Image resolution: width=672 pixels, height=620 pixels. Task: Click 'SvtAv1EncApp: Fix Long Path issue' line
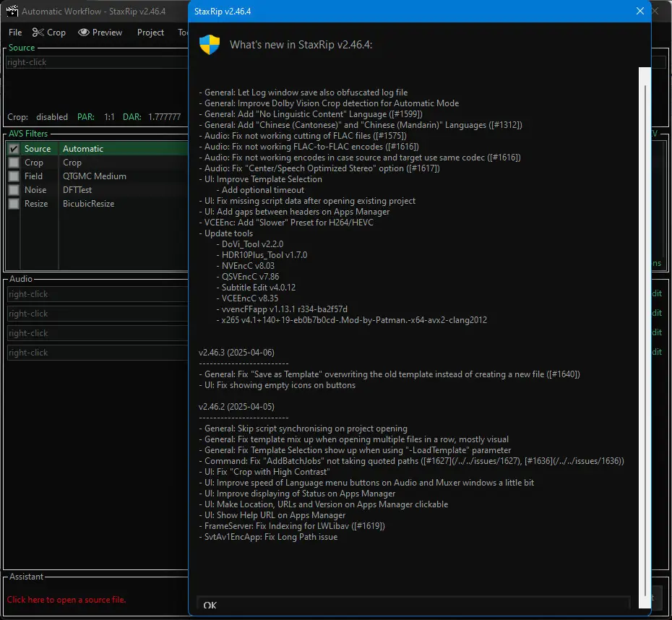(x=268, y=536)
